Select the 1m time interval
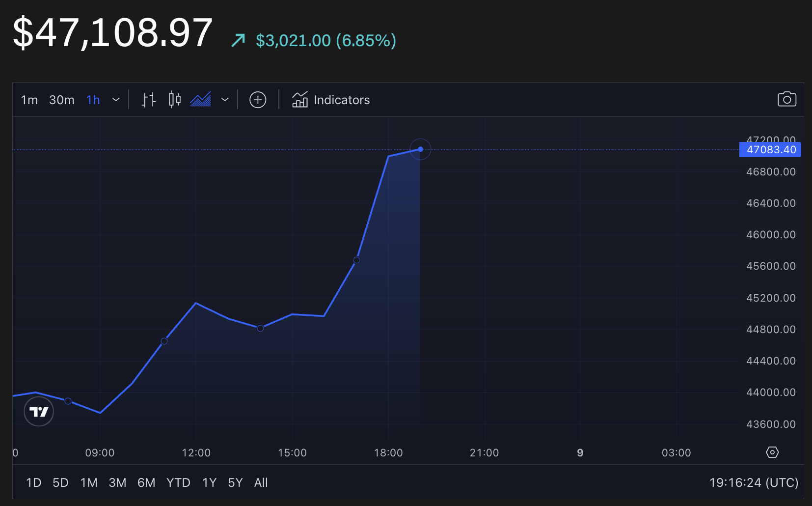Viewport: 812px width, 506px height. pyautogui.click(x=29, y=100)
